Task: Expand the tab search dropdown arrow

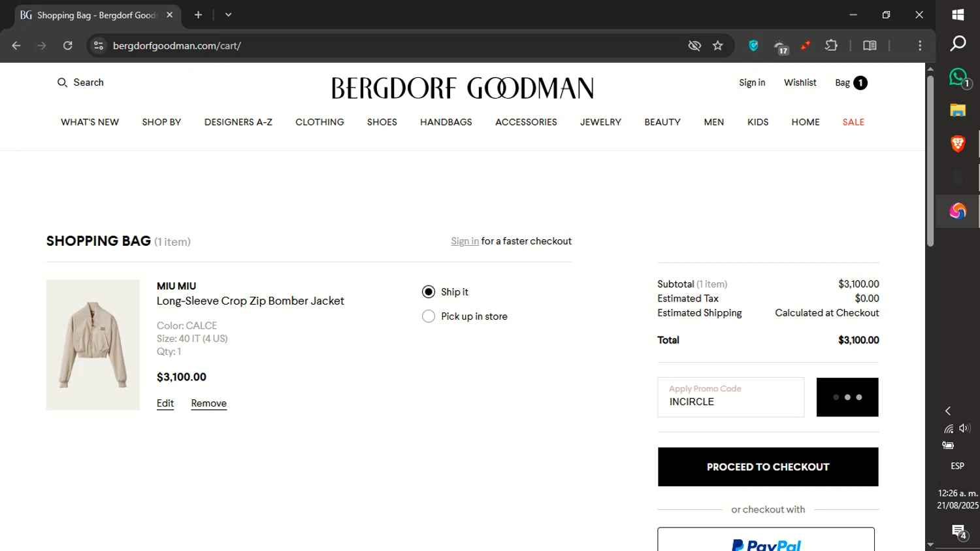Action: 228,14
